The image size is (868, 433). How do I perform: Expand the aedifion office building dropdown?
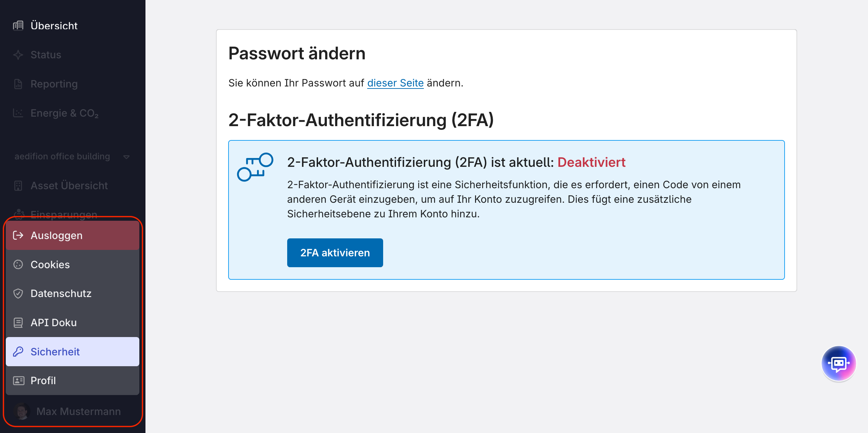tap(126, 157)
